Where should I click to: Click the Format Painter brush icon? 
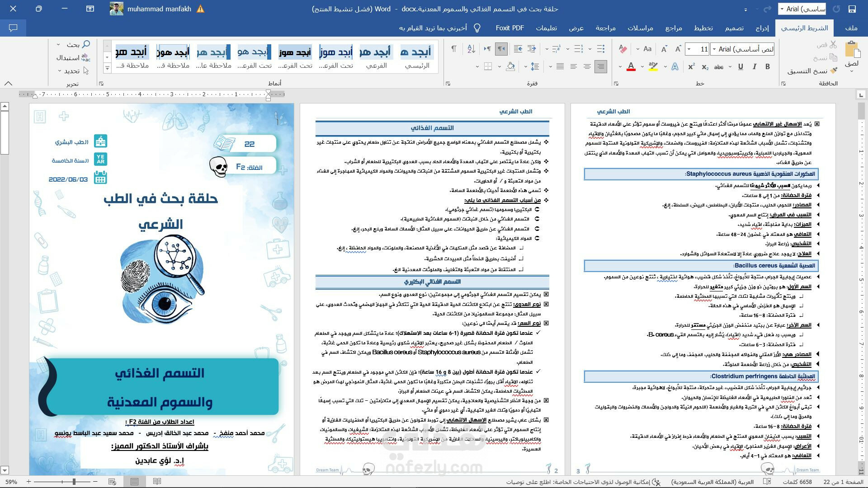point(834,70)
